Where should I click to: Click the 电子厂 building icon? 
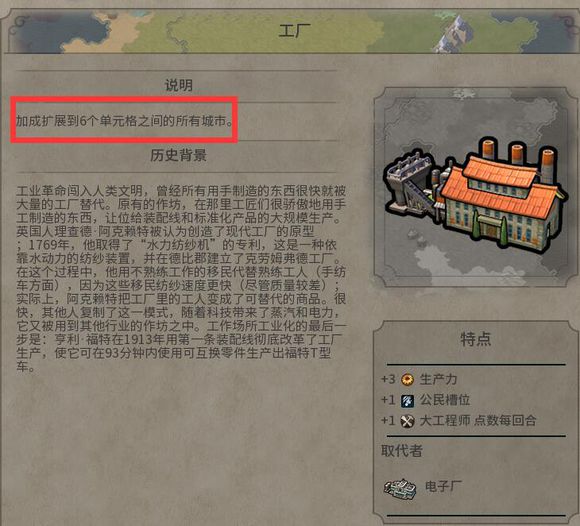pyautogui.click(x=400, y=489)
